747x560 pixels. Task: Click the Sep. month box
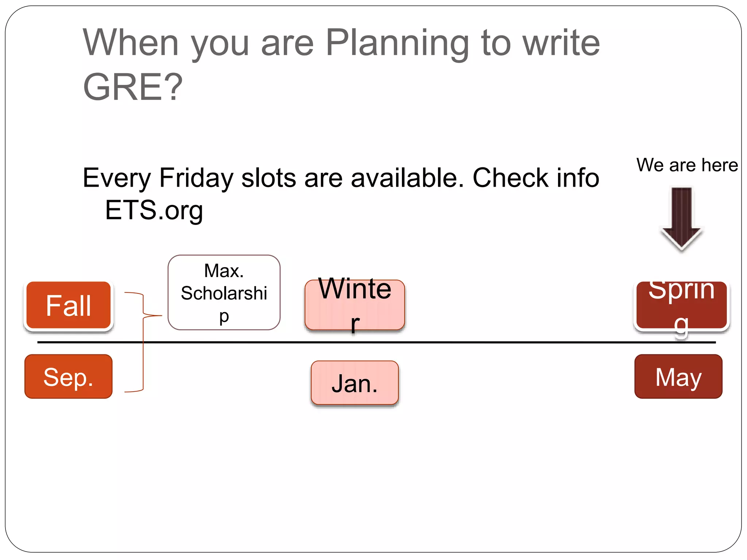click(x=68, y=377)
